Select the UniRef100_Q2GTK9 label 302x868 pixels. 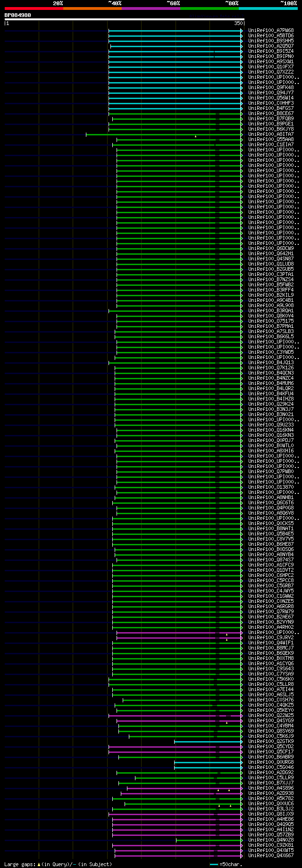[x=271, y=742]
